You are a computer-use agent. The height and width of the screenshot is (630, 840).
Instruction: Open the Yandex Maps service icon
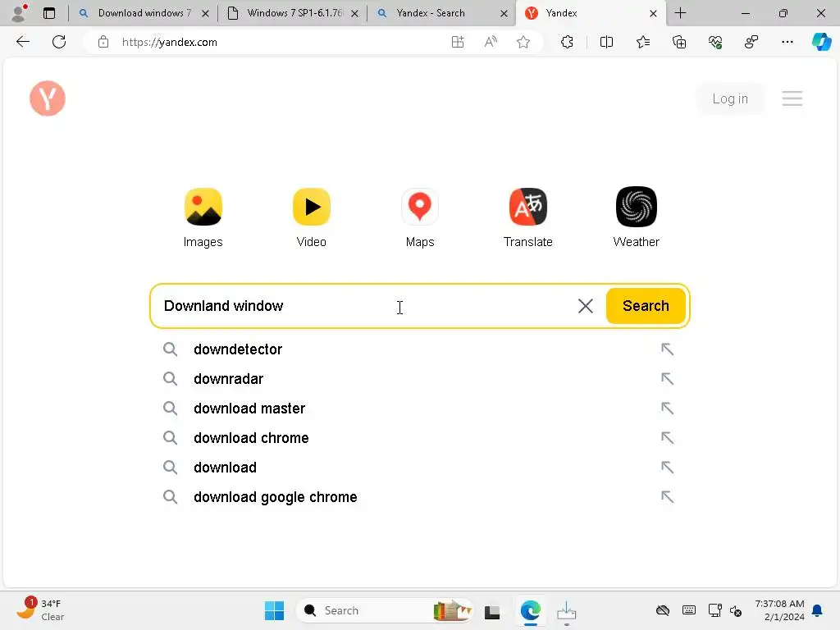point(419,208)
